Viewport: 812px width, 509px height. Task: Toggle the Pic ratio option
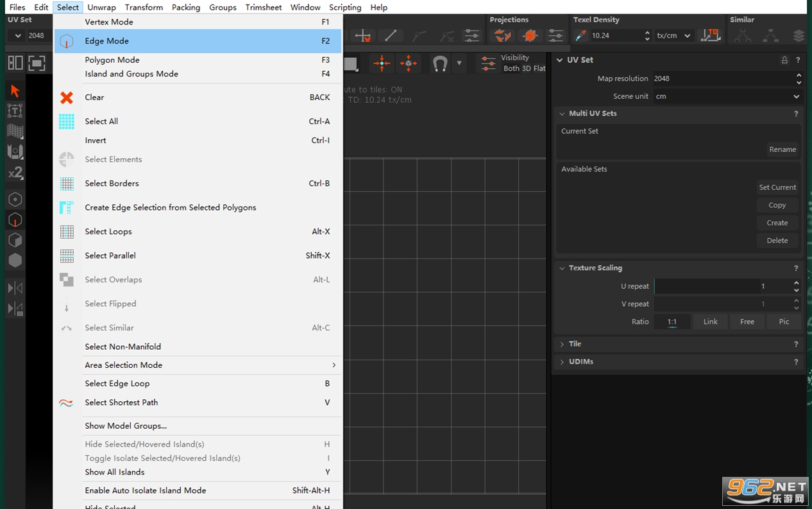pos(784,322)
